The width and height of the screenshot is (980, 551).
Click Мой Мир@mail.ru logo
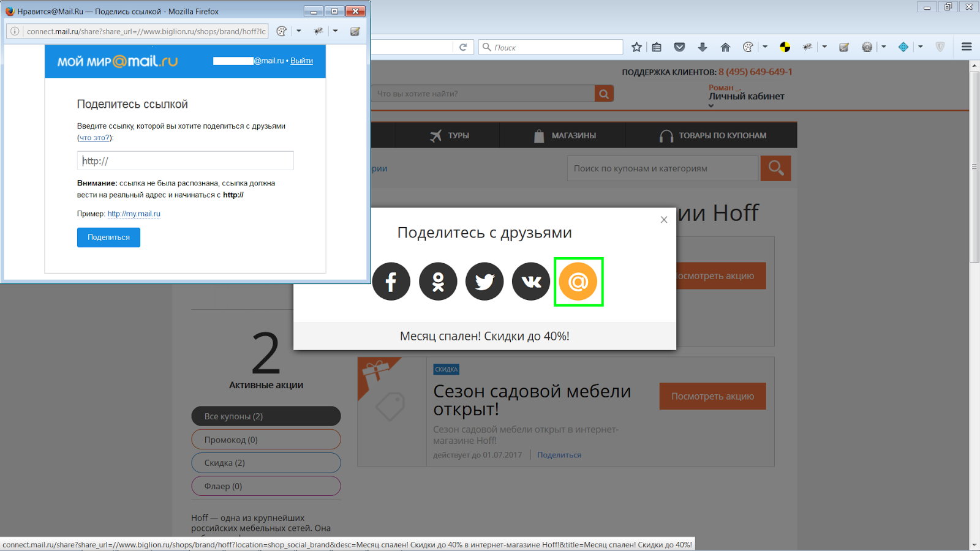[x=118, y=61]
